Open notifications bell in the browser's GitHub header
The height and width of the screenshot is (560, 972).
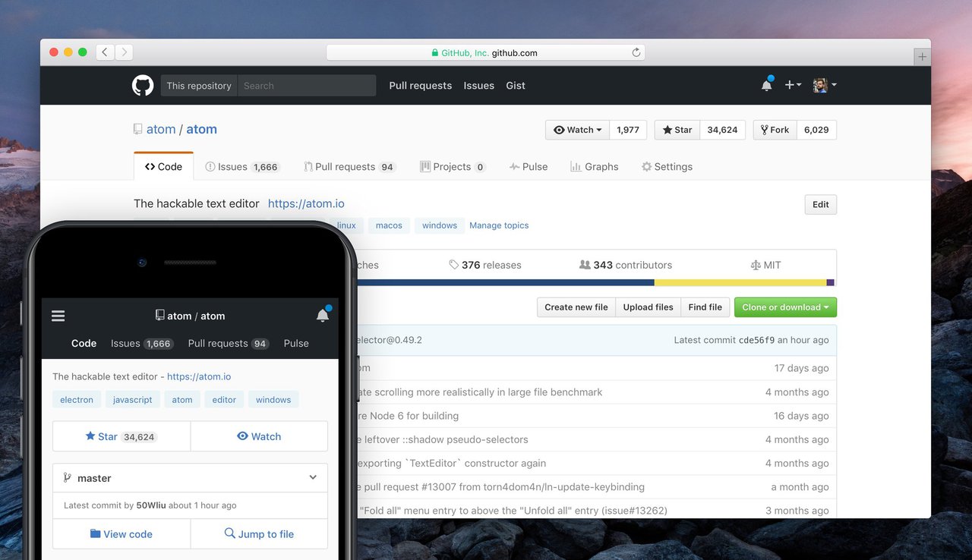tap(767, 85)
